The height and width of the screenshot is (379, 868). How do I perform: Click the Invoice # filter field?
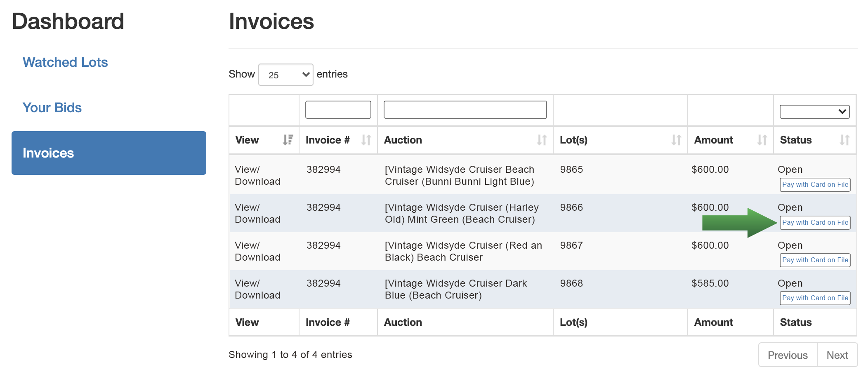pyautogui.click(x=337, y=110)
